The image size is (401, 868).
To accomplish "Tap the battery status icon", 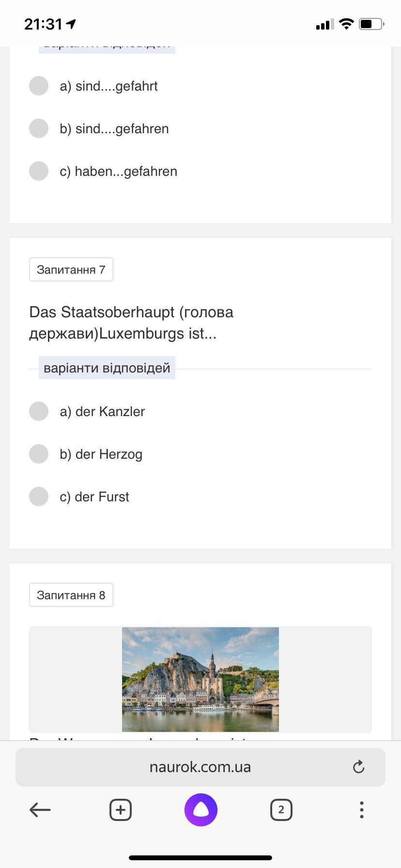I will [371, 24].
